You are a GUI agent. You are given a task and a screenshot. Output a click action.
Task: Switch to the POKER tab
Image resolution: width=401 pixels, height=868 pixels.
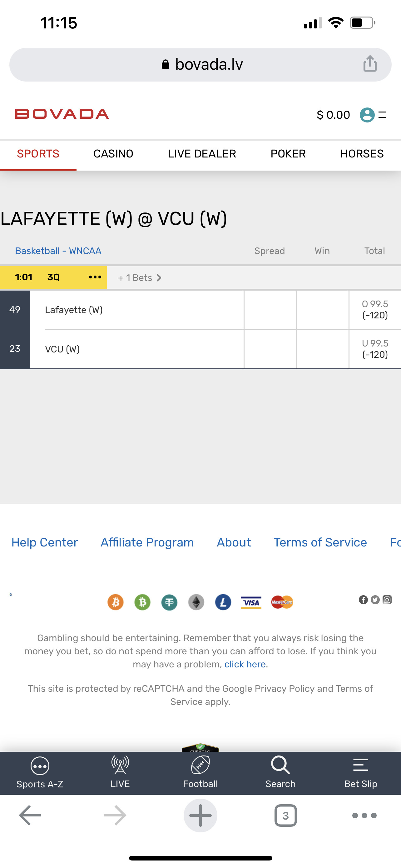(x=288, y=154)
